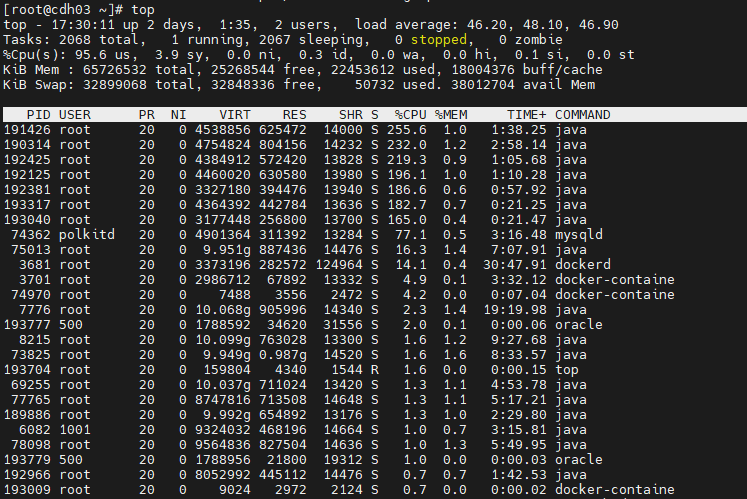The image size is (747, 499).
Task: Click the R state of PID 193704
Action: click(x=375, y=370)
